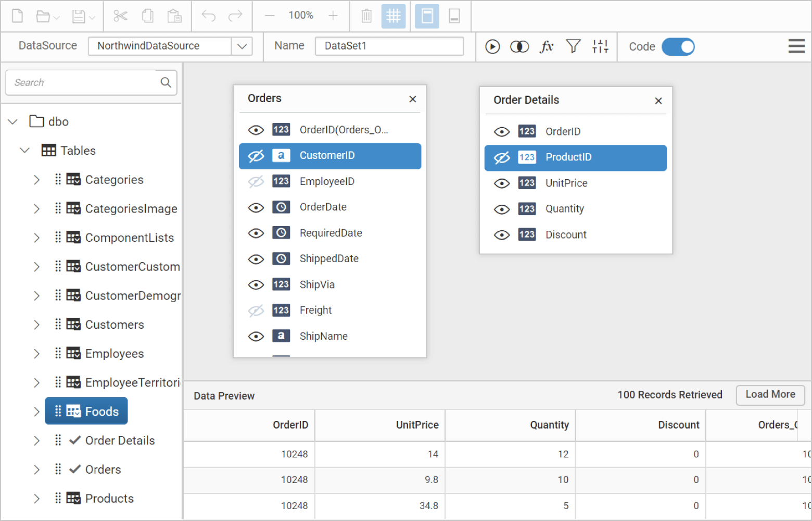Click the Search field in the sidebar
The image size is (812, 521).
pos(83,82)
